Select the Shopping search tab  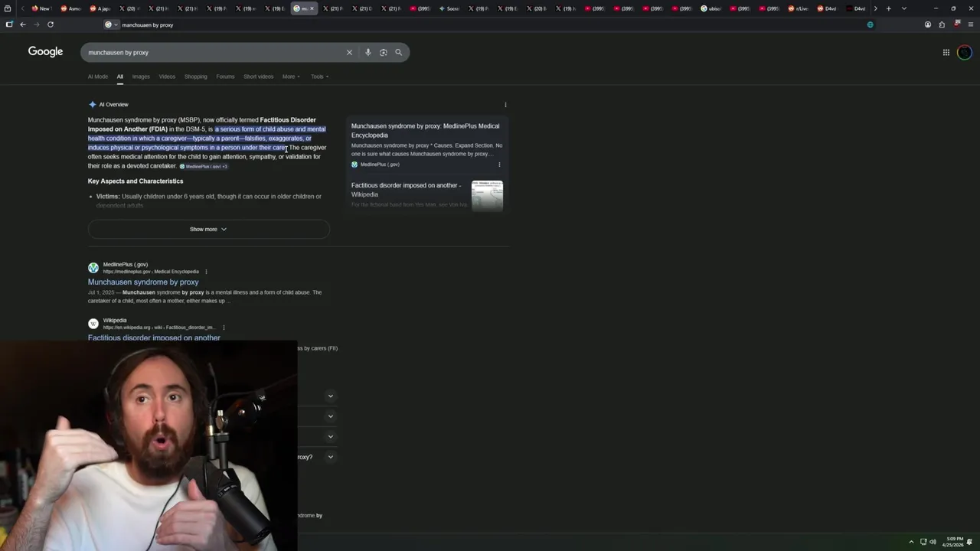pos(195,77)
